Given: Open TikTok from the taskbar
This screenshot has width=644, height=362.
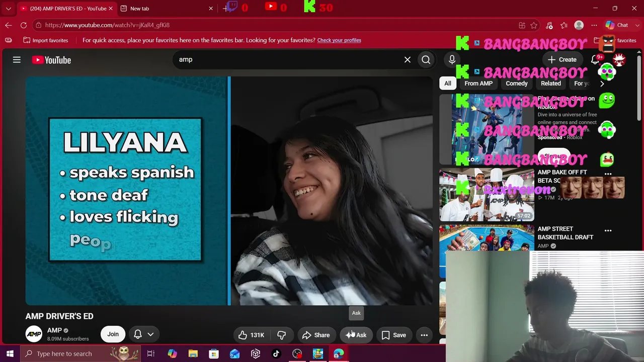Looking at the screenshot, I should coord(276,353).
